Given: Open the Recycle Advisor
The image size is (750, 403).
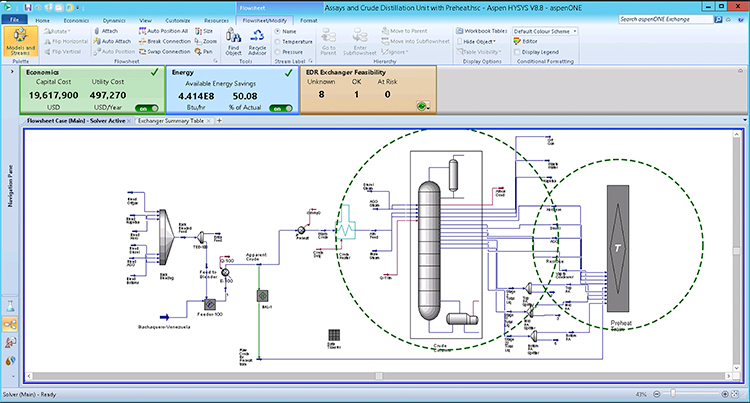Looking at the screenshot, I should pyautogui.click(x=256, y=42).
